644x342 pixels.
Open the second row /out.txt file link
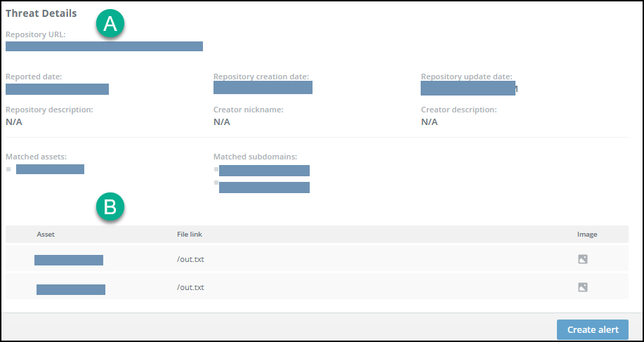click(190, 287)
